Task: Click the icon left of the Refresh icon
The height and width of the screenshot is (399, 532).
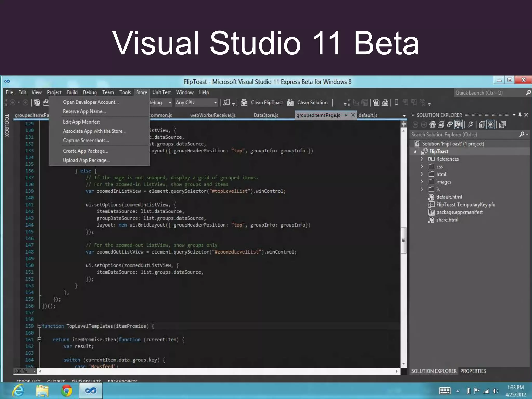Action: click(482, 125)
